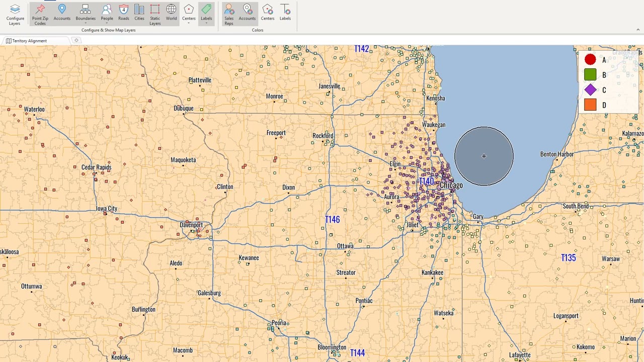Open the green Labels layer dropdown
Image resolution: width=644 pixels, height=362 pixels.
point(206,23)
